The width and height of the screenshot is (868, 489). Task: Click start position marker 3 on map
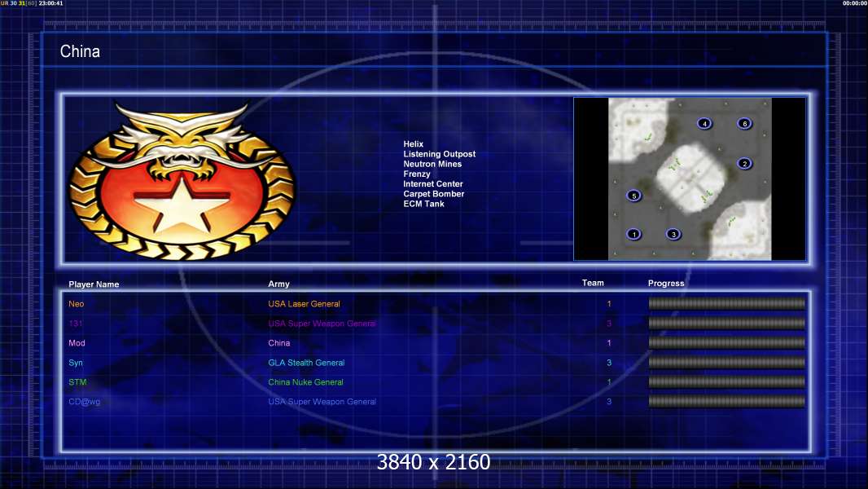point(673,234)
